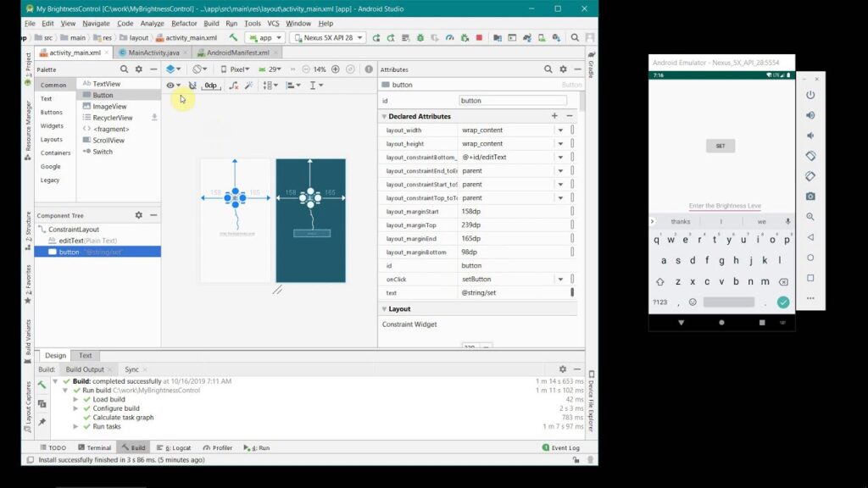868x488 pixels.
Task: Take emulator screenshot with camera icon
Action: click(x=810, y=197)
